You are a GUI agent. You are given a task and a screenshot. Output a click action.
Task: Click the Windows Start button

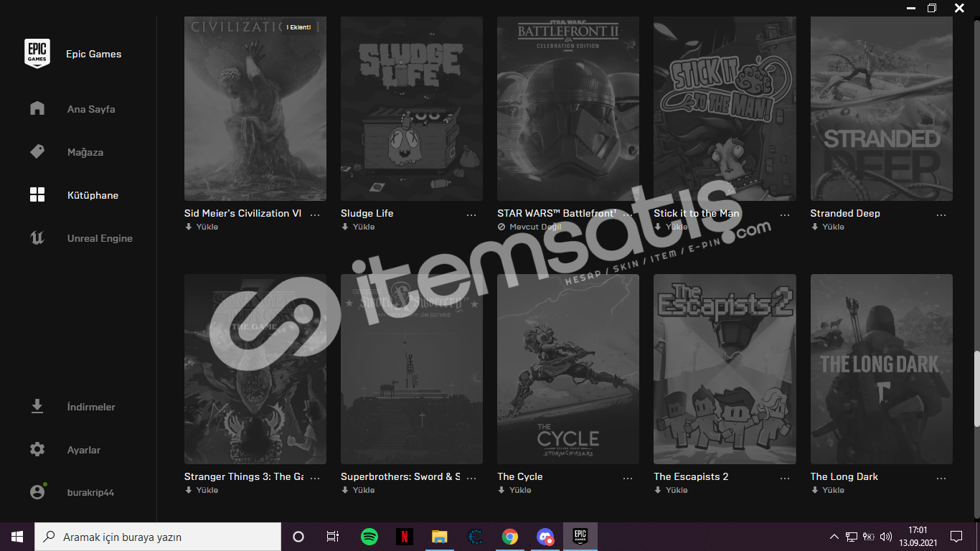[17, 537]
